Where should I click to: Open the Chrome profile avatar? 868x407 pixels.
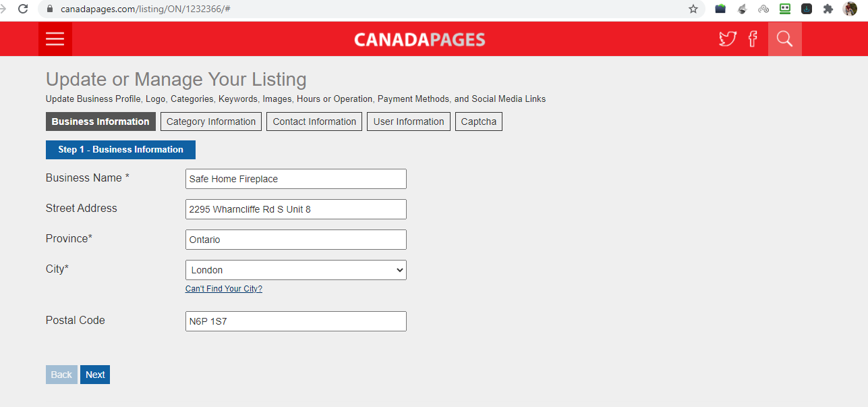(850, 9)
